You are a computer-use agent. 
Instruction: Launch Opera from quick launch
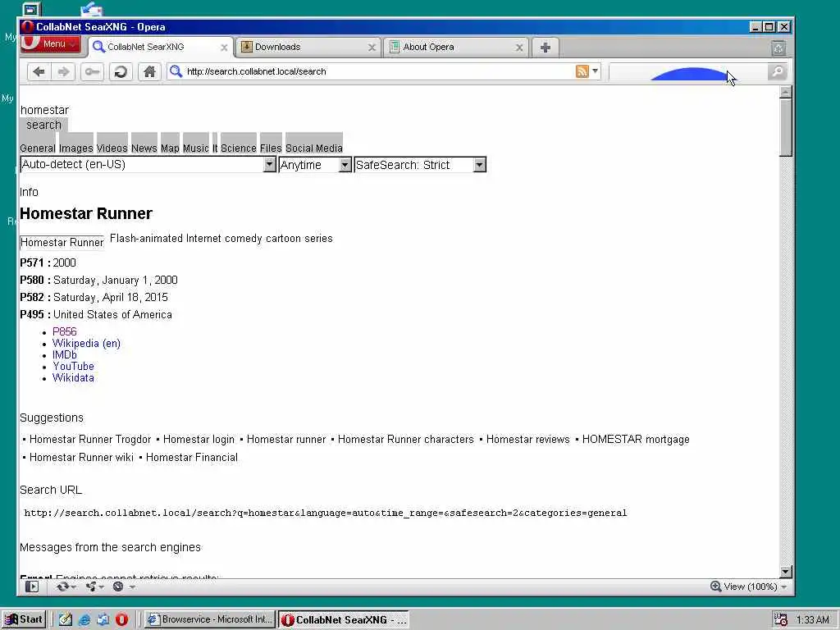point(121,619)
